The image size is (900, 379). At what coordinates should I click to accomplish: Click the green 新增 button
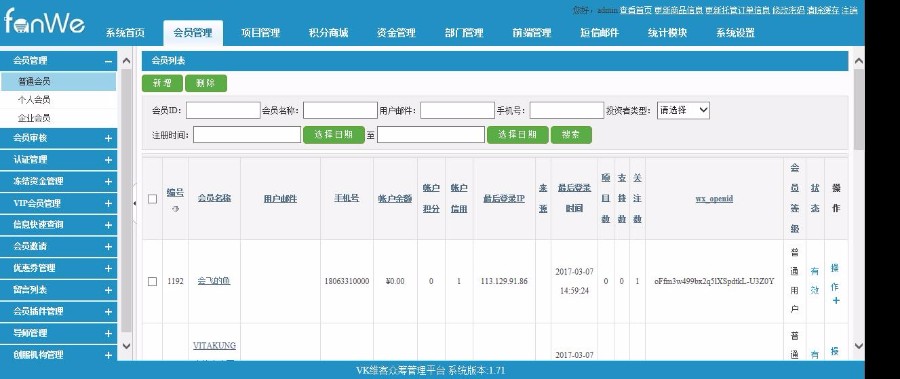(x=162, y=83)
